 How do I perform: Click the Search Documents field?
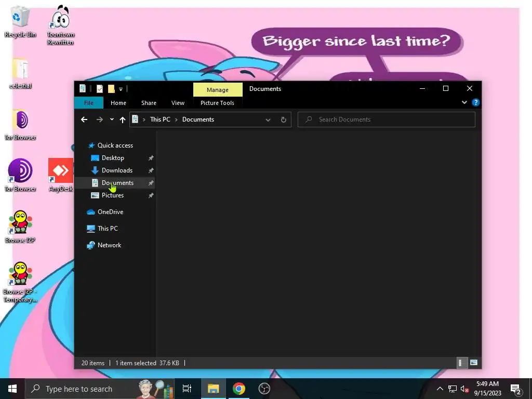pos(387,119)
